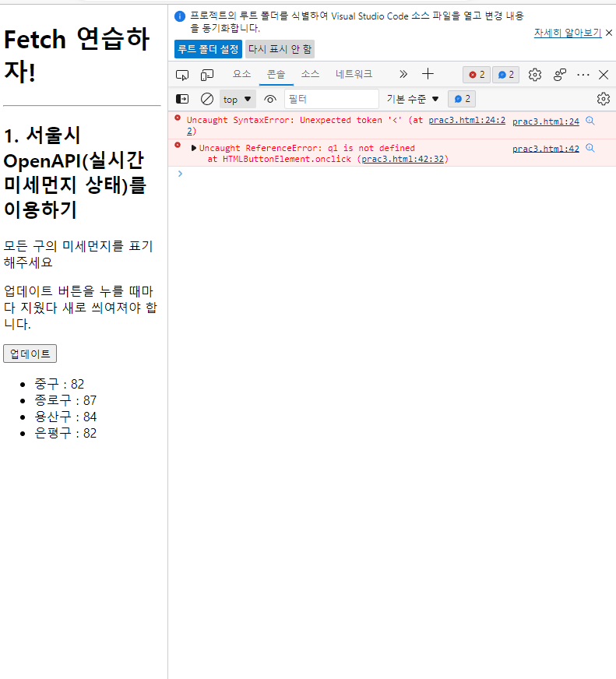
Task: Switch to the 소스 tab
Action: pos(310,74)
